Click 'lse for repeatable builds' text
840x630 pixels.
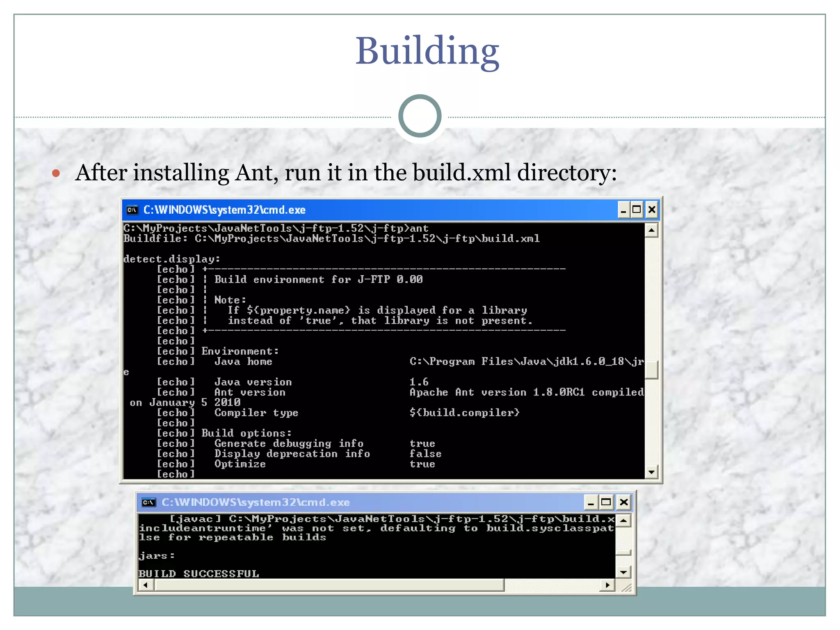coord(233,538)
